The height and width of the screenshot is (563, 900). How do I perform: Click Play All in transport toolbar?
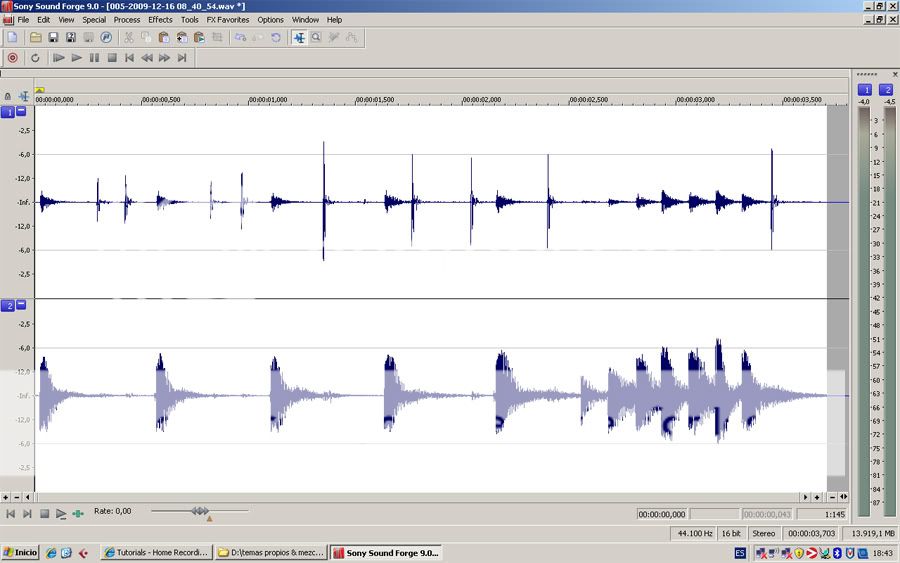tap(59, 58)
